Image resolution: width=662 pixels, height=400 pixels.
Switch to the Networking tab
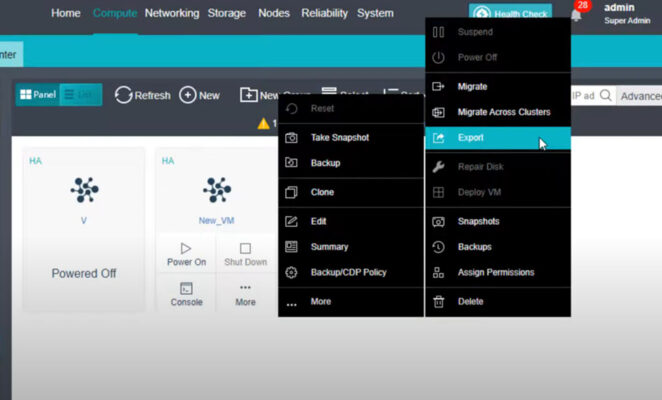[x=172, y=13]
